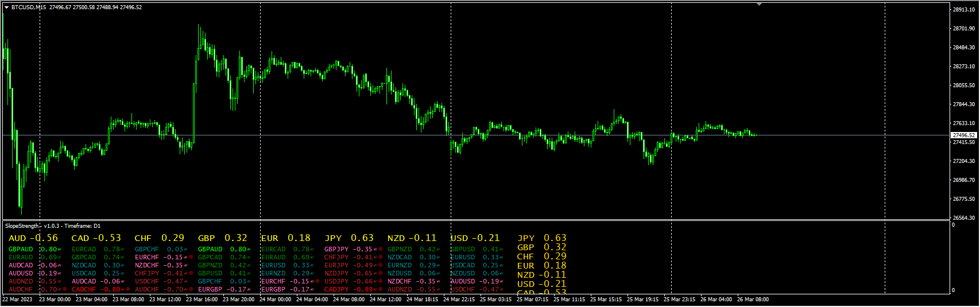The height and width of the screenshot is (307, 980).
Task: Click the 24 Mar 00:00 time label
Action: (275, 300)
